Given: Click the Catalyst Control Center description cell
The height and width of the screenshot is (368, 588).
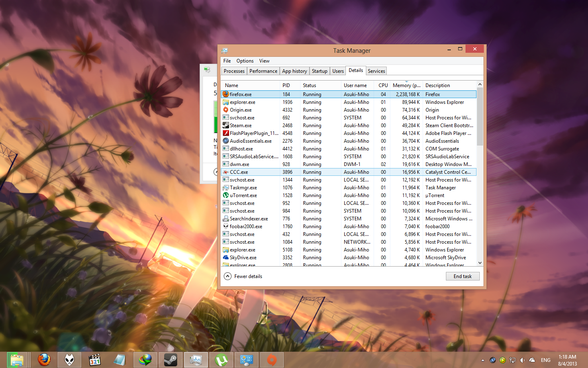Looking at the screenshot, I should pyautogui.click(x=448, y=172).
